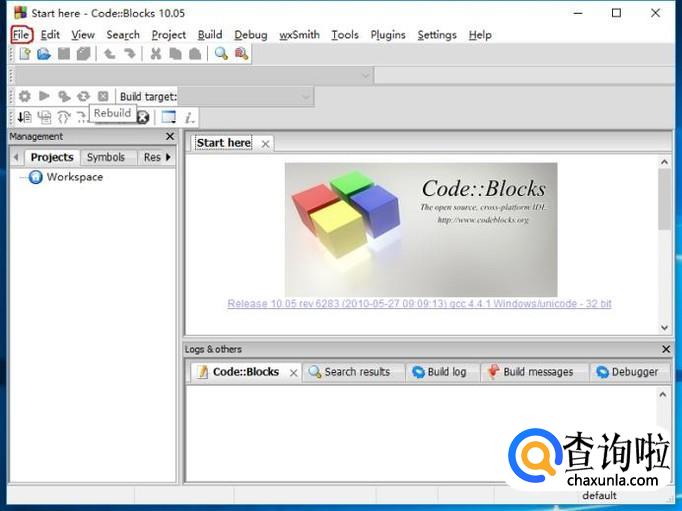Click the Build and run icon
This screenshot has height=511, width=682.
pos(64,96)
